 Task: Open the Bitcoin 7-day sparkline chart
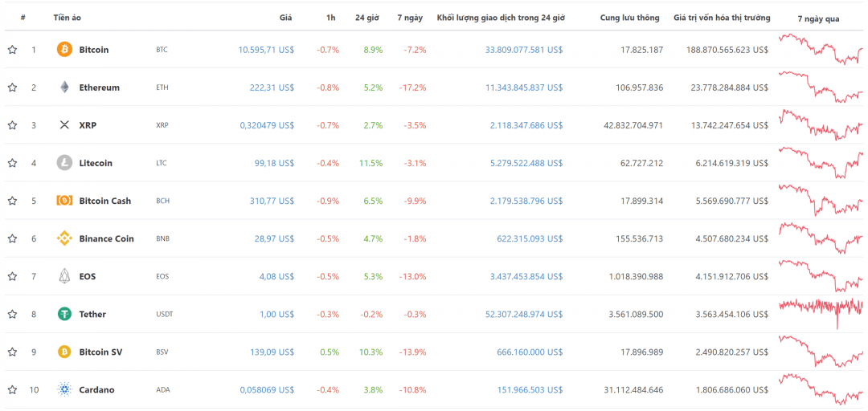(821, 49)
